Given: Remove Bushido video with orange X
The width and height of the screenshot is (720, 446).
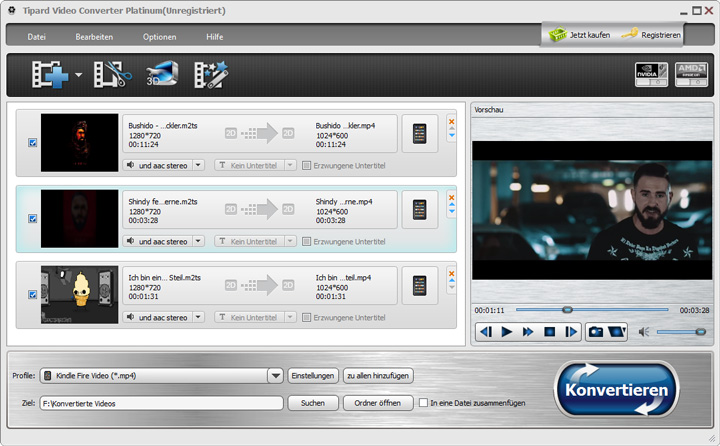Looking at the screenshot, I should pyautogui.click(x=451, y=122).
